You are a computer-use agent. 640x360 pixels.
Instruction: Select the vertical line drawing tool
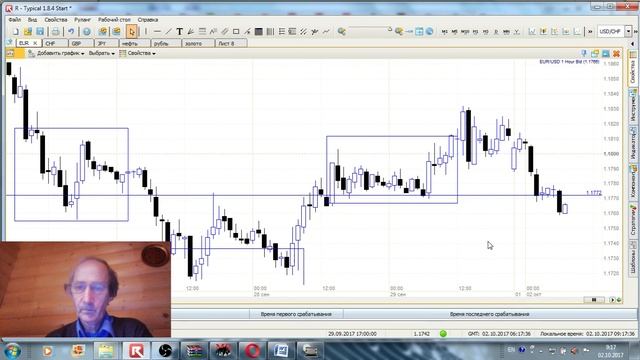146,31
